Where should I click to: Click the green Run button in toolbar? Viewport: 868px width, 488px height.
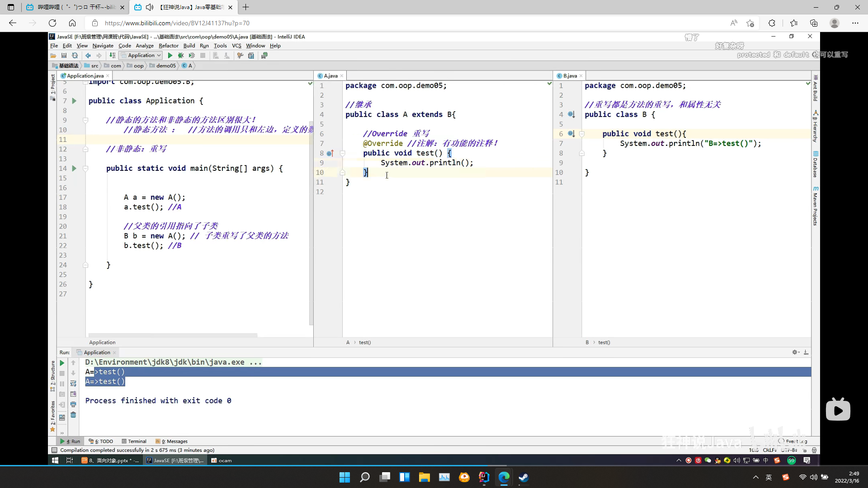click(x=170, y=56)
